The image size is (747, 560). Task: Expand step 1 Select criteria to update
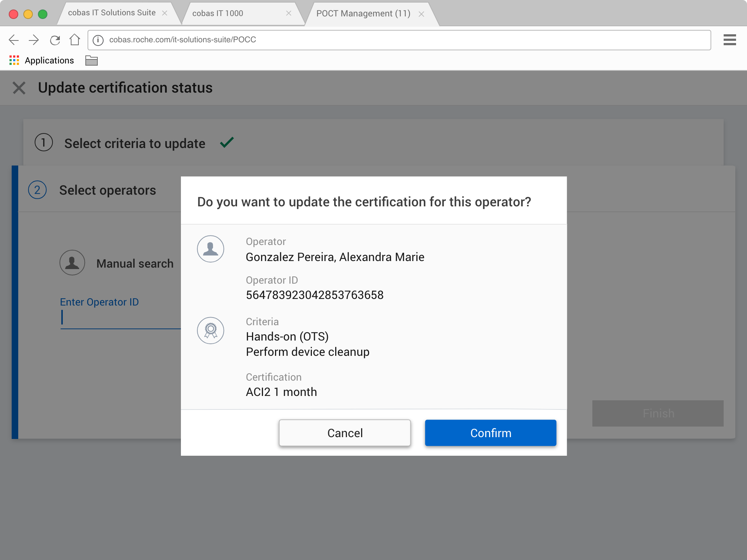point(135,144)
